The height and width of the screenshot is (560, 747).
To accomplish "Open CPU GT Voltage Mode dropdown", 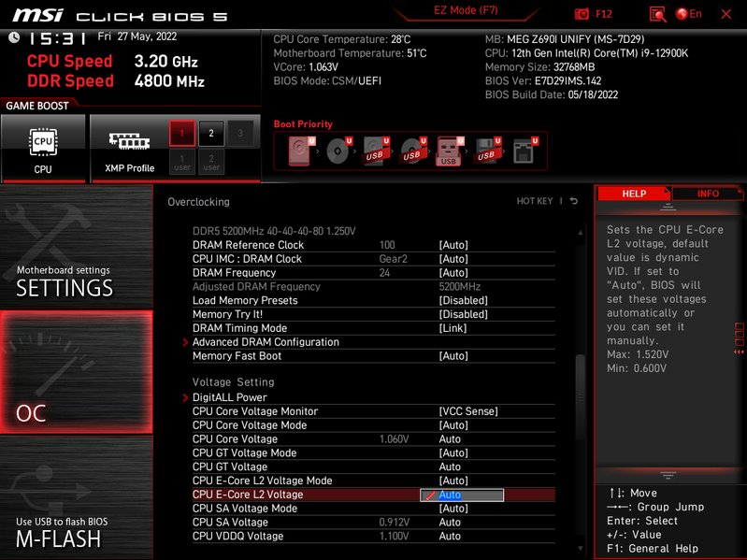I will coord(453,452).
